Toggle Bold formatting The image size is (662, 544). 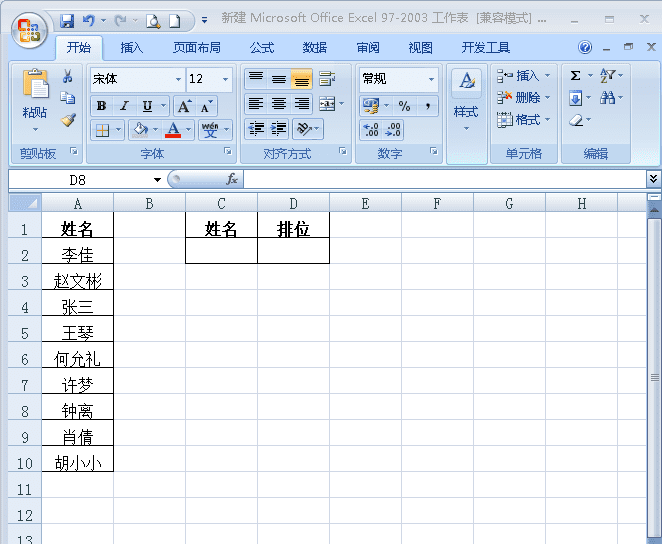[x=101, y=106]
